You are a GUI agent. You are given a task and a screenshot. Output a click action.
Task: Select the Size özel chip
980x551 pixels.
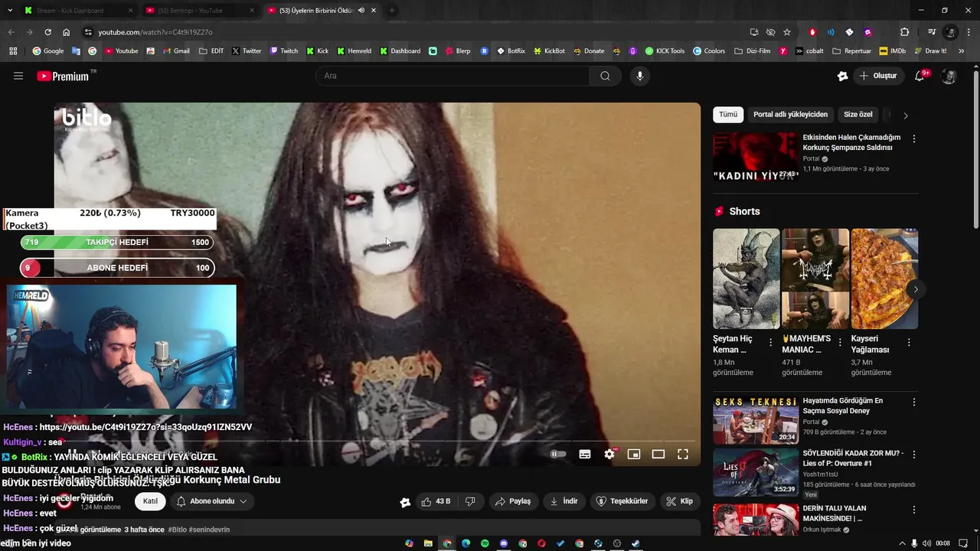pyautogui.click(x=858, y=115)
